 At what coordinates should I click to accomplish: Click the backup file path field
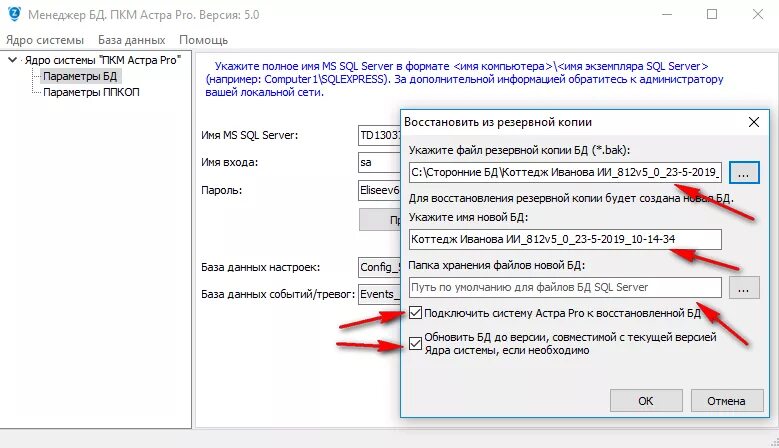coord(565,172)
